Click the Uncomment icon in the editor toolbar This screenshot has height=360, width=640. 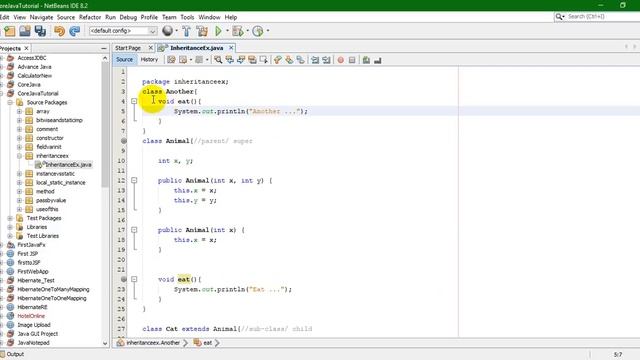pyautogui.click(x=378, y=60)
